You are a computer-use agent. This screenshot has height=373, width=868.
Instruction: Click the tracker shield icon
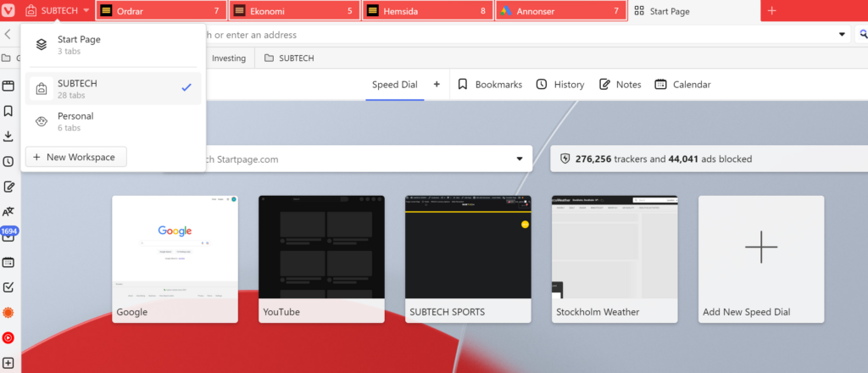tap(565, 159)
